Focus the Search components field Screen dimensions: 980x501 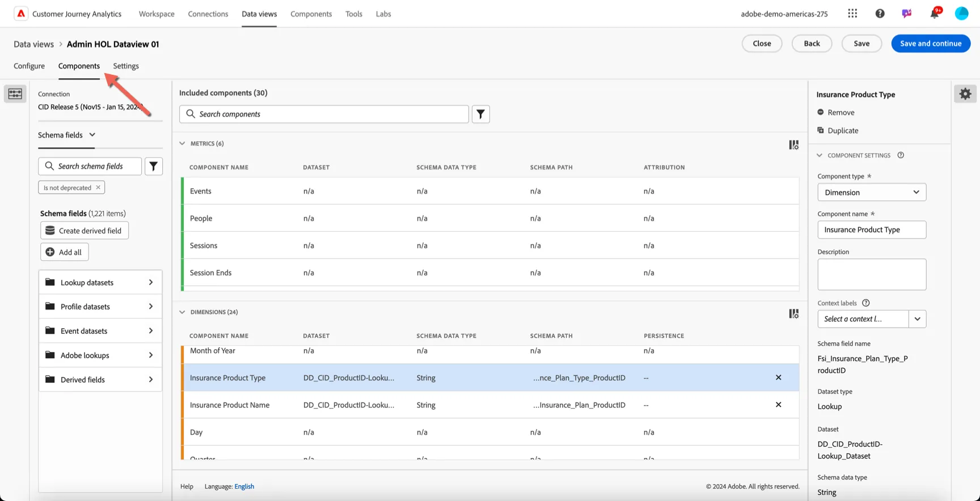324,114
